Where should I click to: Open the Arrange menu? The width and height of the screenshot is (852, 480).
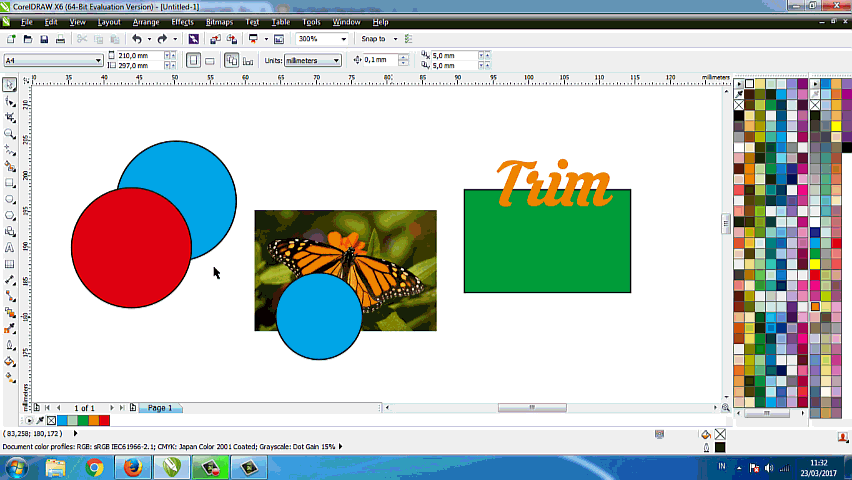(x=146, y=22)
